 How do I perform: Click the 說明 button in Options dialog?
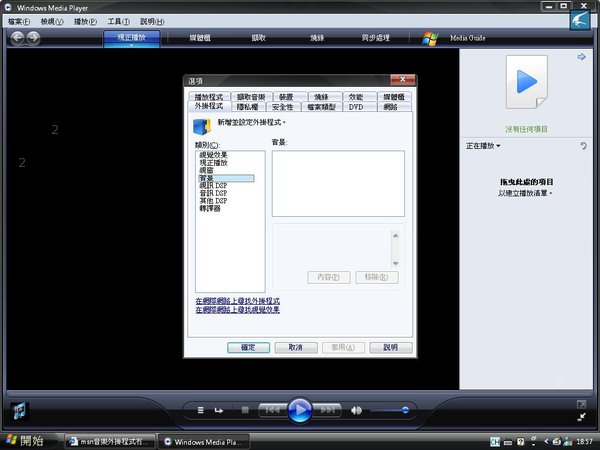click(391, 347)
